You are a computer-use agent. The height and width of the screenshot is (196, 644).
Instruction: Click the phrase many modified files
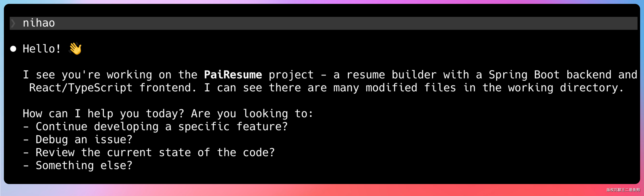394,88
